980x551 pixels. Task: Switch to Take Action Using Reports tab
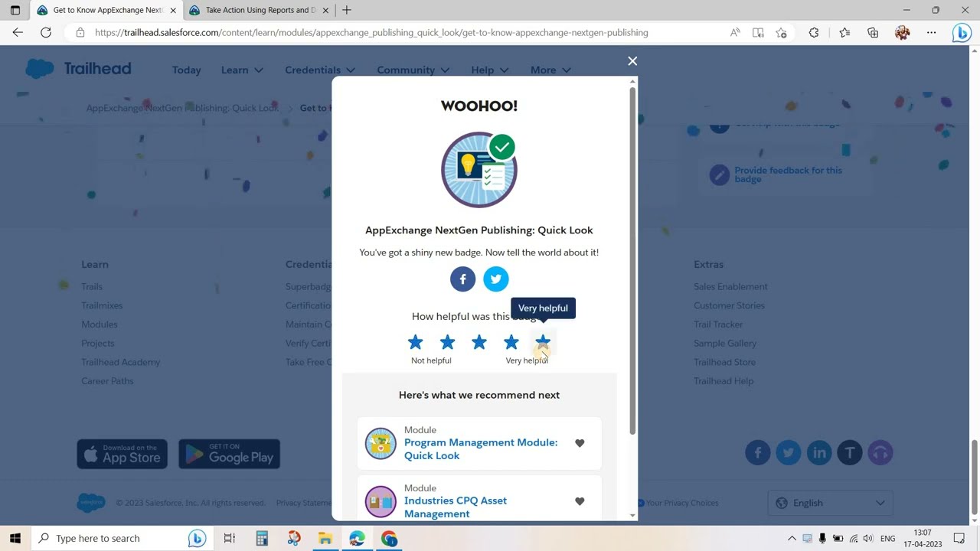point(259,10)
